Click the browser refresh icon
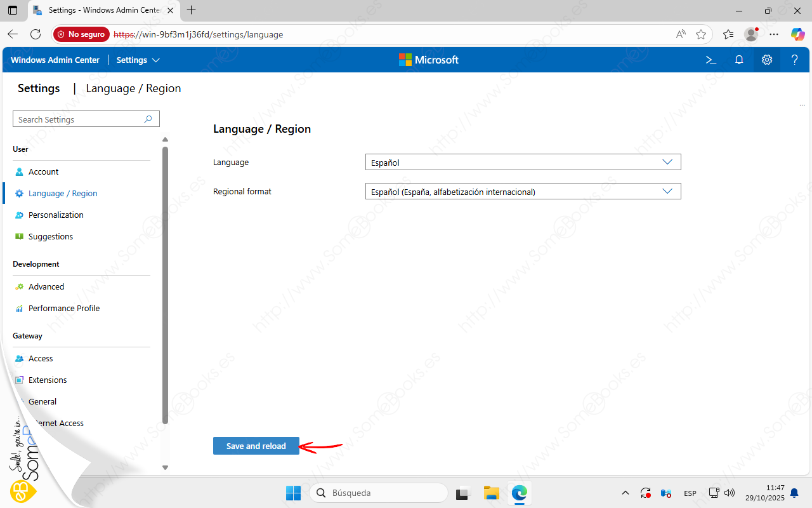Screen dimensions: 812x508 pos(36,34)
